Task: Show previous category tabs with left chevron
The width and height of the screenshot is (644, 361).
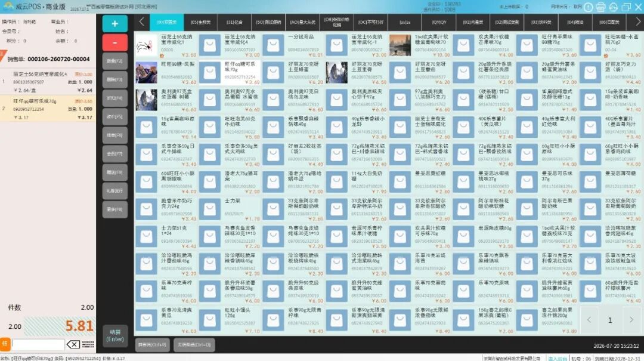Action: (142, 22)
